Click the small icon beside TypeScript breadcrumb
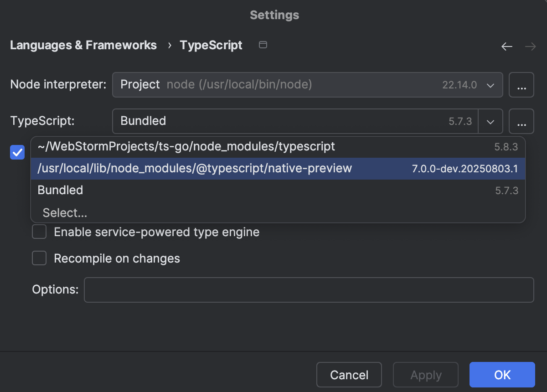Viewport: 547px width, 392px height. (x=263, y=45)
